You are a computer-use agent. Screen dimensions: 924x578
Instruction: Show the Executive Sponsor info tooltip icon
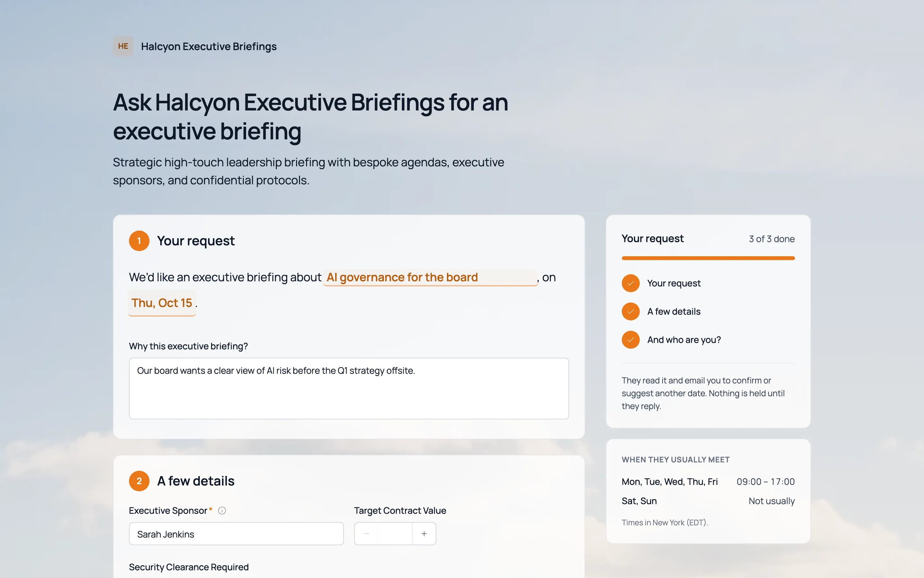click(x=222, y=510)
